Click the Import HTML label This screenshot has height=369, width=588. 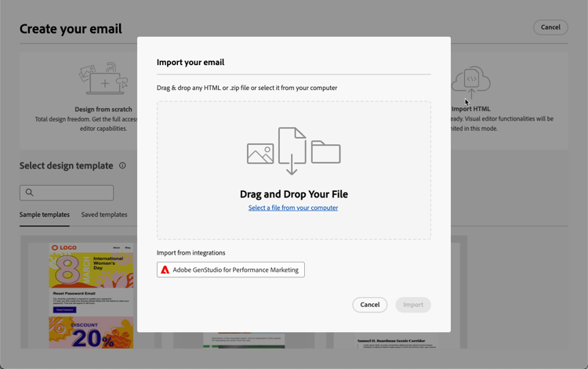[x=471, y=109]
